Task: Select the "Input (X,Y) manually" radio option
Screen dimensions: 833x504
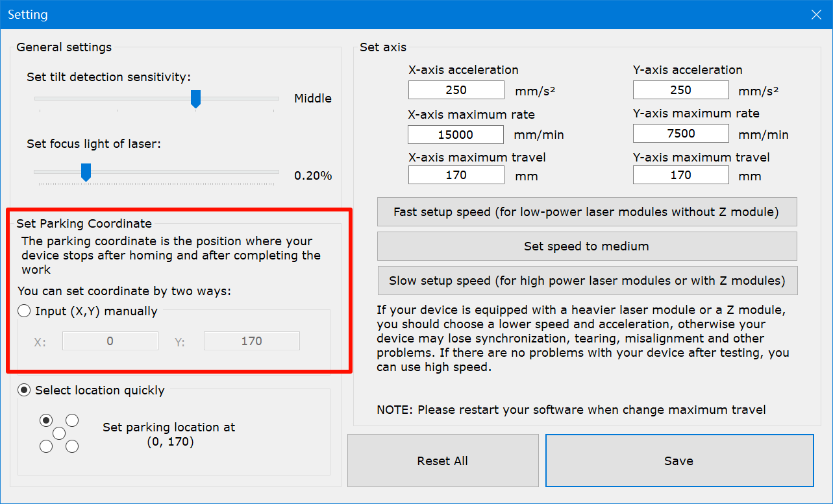Action: coord(25,311)
